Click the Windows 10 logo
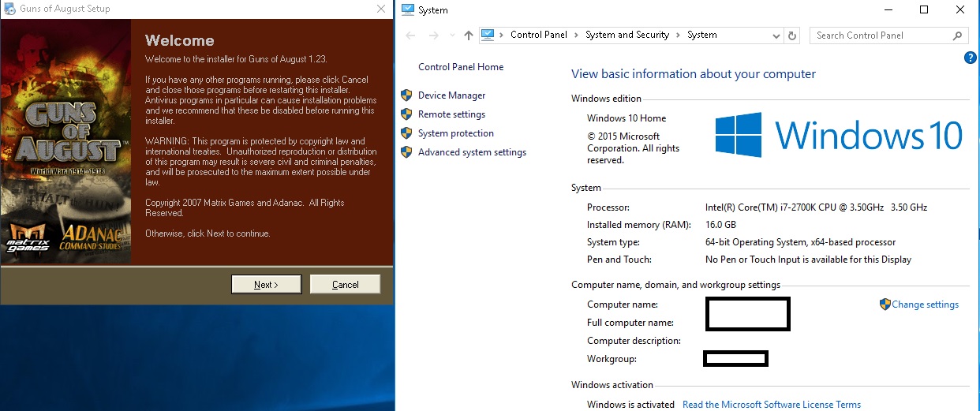 [839, 134]
